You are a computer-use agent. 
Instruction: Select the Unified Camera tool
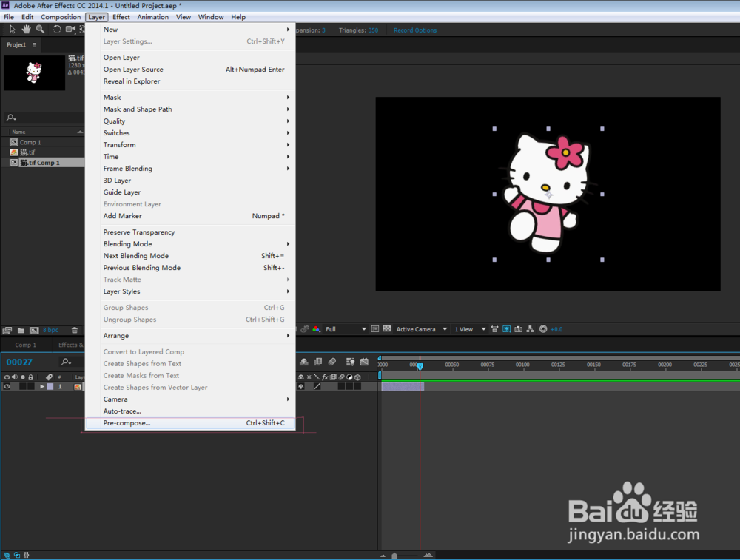coord(71,30)
